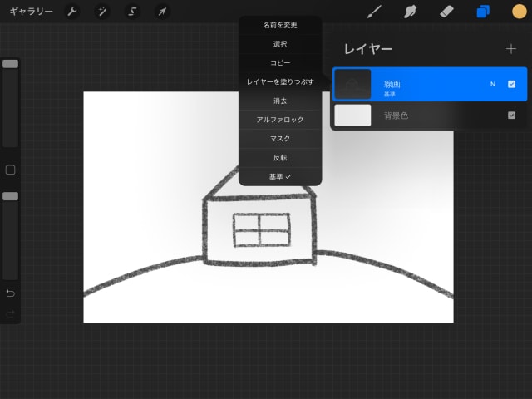This screenshot has width=532, height=399.
Task: Tap the 線画 layer name
Action: pos(392,84)
